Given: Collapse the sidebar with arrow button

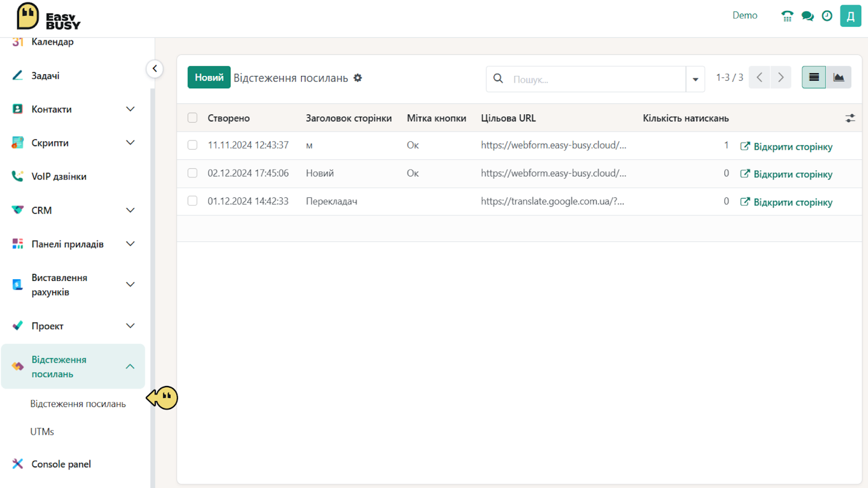Looking at the screenshot, I should tap(155, 68).
